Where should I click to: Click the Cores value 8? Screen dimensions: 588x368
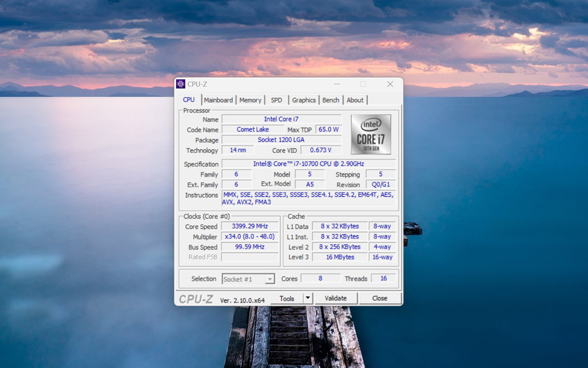click(321, 278)
